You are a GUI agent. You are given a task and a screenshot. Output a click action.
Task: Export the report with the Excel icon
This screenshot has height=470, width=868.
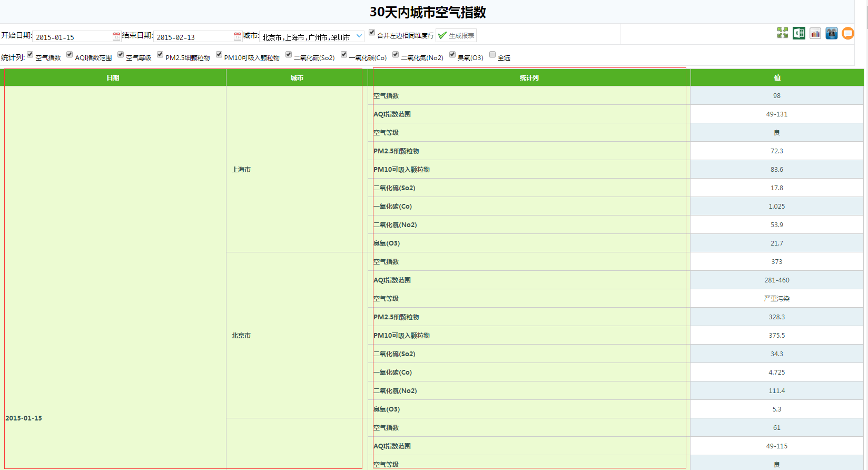click(798, 33)
